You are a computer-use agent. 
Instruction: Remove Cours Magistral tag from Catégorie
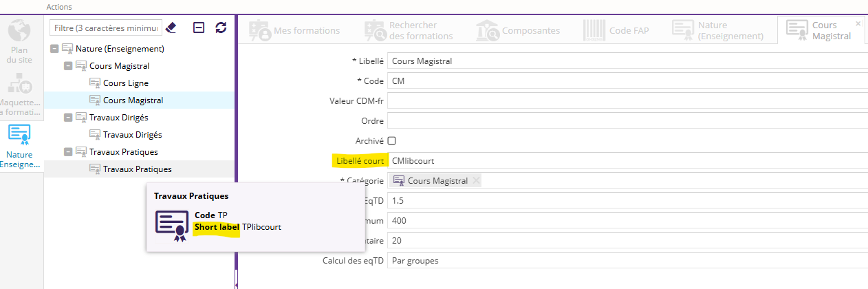point(476,181)
